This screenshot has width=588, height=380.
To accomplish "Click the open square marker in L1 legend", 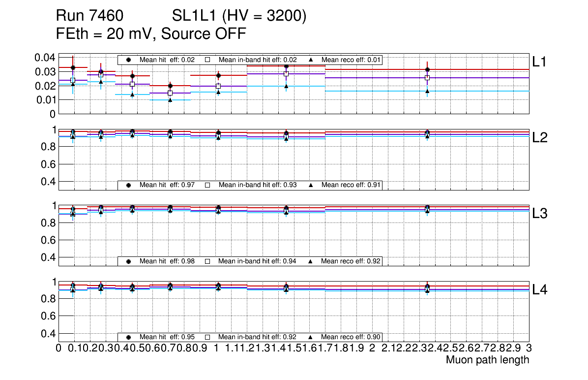I will tap(207, 60).
